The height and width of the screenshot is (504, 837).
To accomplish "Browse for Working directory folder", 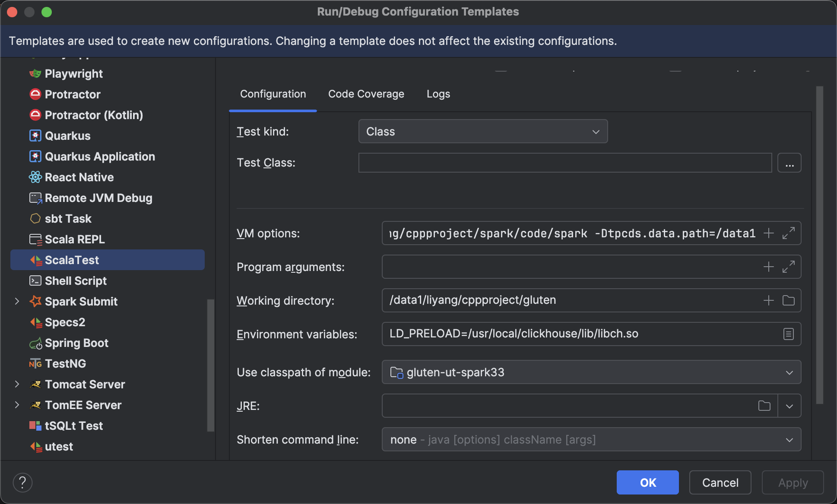I will point(788,300).
